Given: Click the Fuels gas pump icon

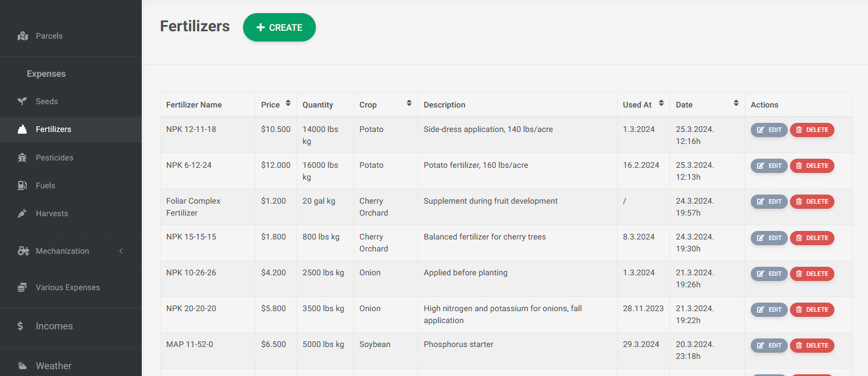Looking at the screenshot, I should (22, 185).
